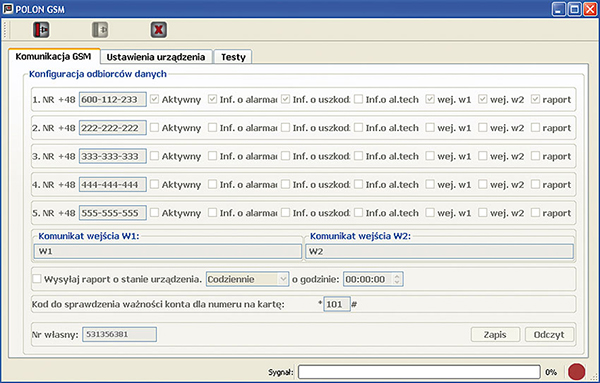Enable raport checkbox for number 5
Screen dimensions: 600x383
pyautogui.click(x=535, y=212)
